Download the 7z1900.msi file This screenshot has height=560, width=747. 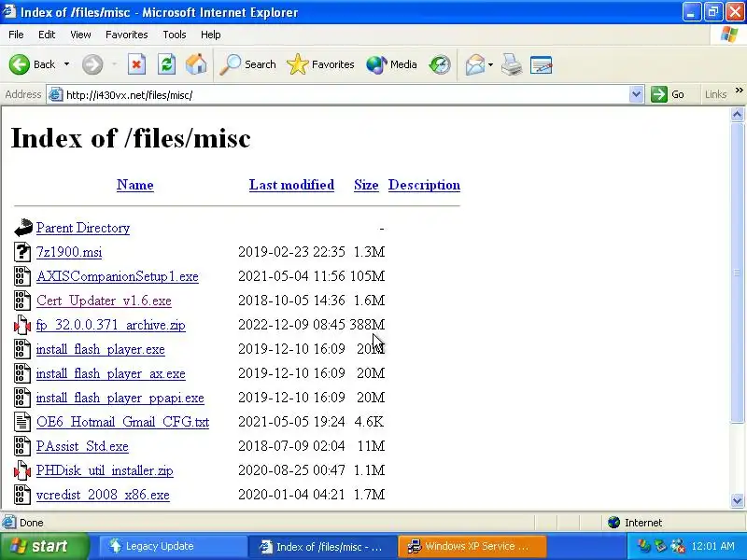point(69,252)
